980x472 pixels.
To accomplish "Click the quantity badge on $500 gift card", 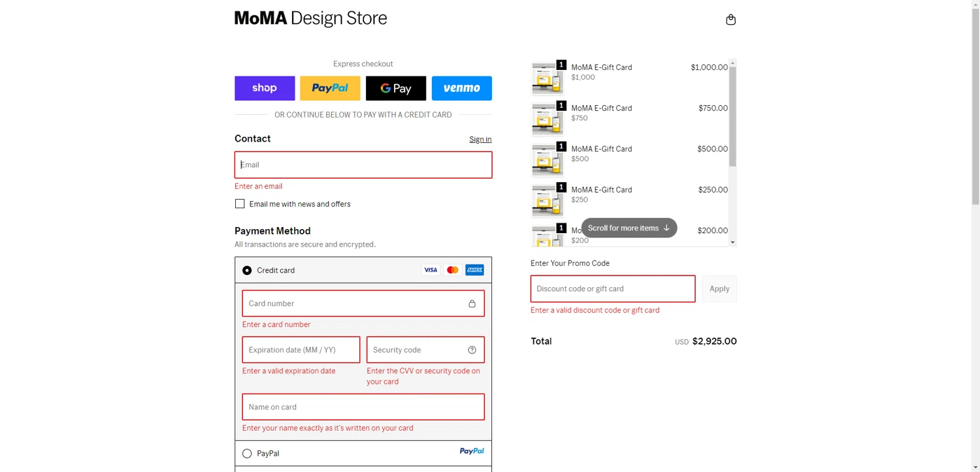I will [x=561, y=146].
